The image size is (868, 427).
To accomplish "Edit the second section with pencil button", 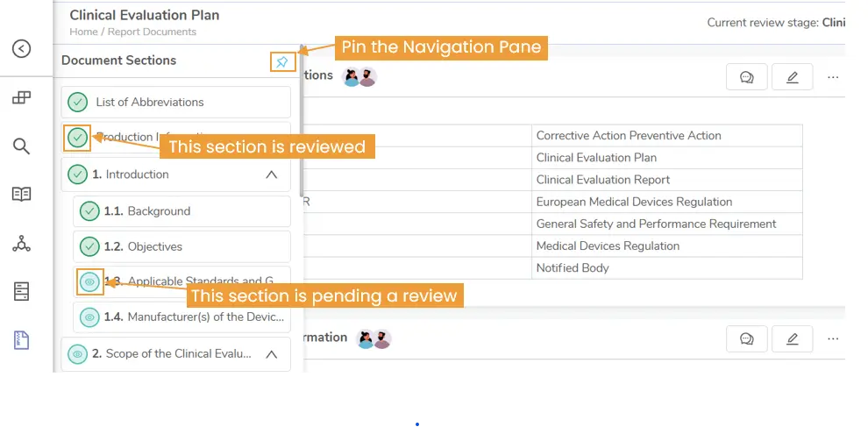I will click(x=792, y=338).
